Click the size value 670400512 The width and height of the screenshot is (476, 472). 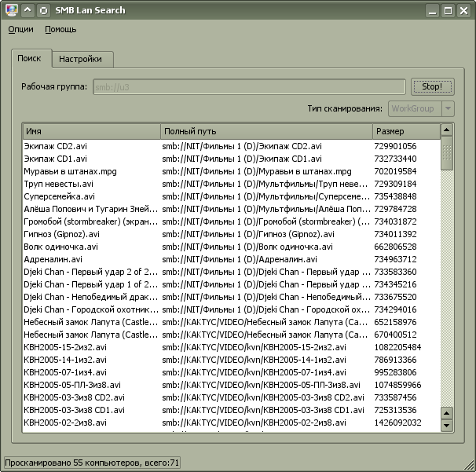(x=395, y=335)
